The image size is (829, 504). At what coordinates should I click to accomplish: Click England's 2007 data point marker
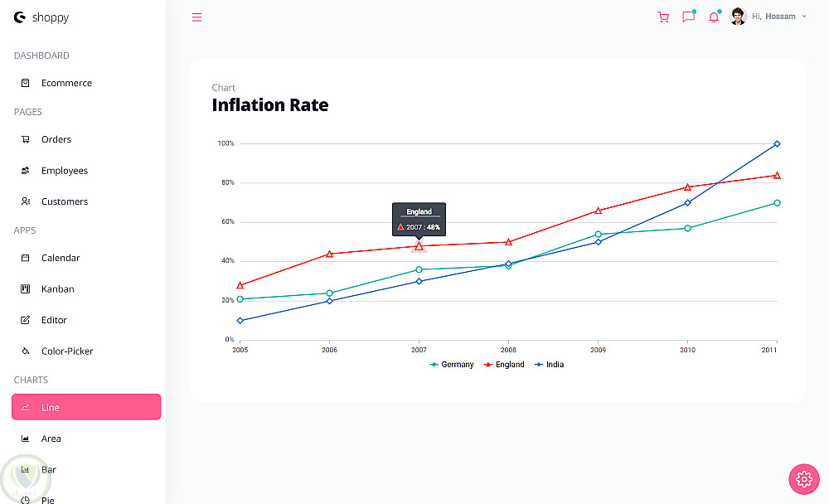pyautogui.click(x=419, y=246)
